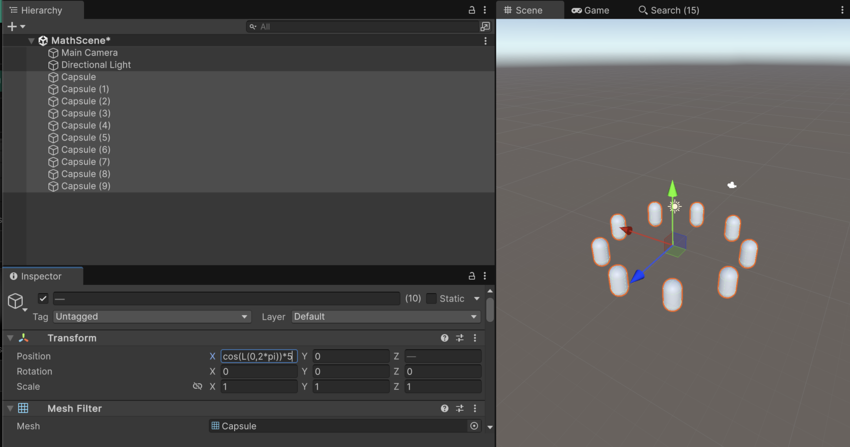850x447 pixels.
Task: Enable the Static checkbox
Action: click(431, 298)
